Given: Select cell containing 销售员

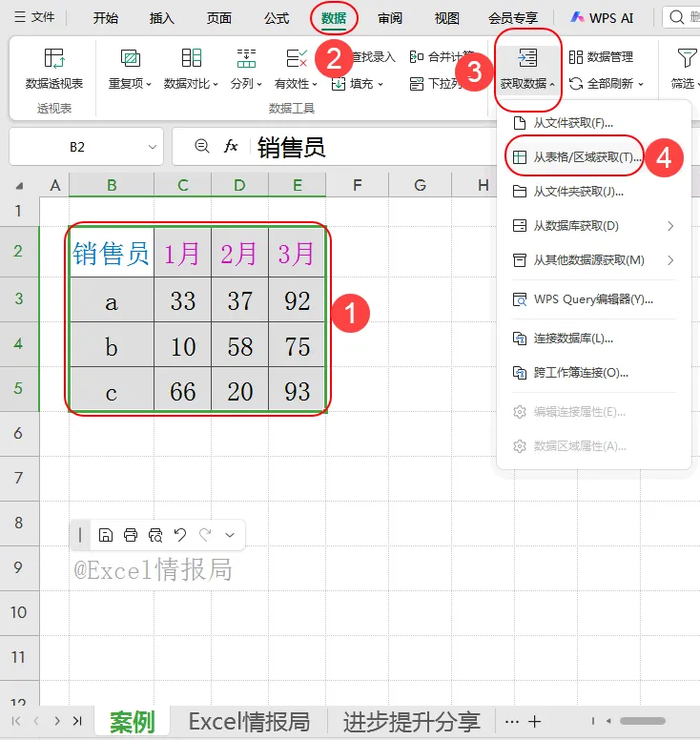Looking at the screenshot, I should pos(112,253).
